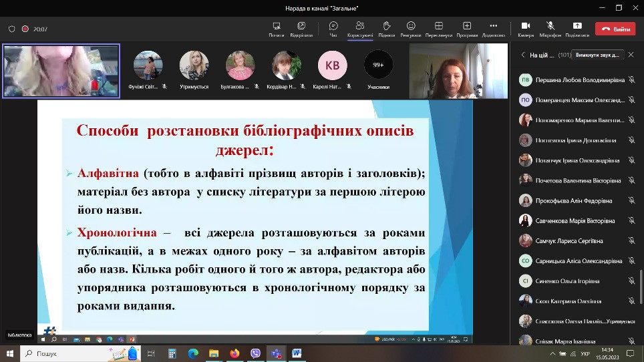Image resolution: width=644 pixels, height=362 pixels.
Task: Open the Chat panel in the meeting toolbar
Action: 333,28
